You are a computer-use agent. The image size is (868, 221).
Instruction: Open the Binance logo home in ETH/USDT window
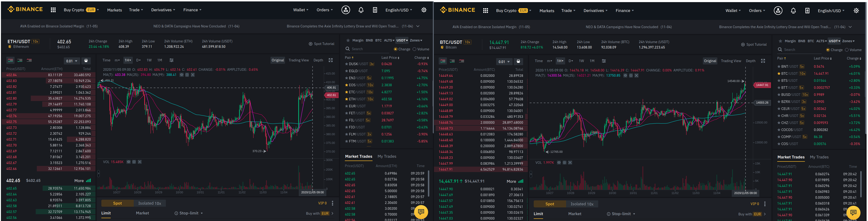point(25,9)
